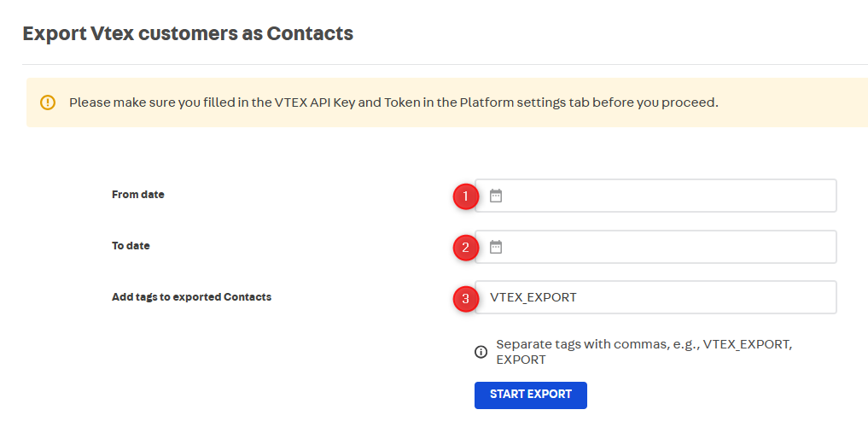Click the red badge numbered 3
The image size is (868, 439).
[x=465, y=299]
